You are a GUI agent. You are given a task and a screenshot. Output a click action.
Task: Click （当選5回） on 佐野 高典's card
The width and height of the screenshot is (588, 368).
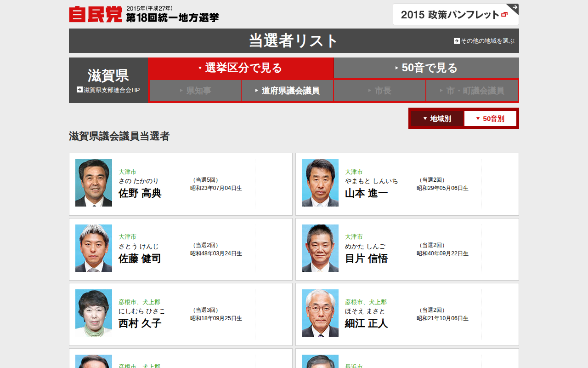pyautogui.click(x=206, y=180)
